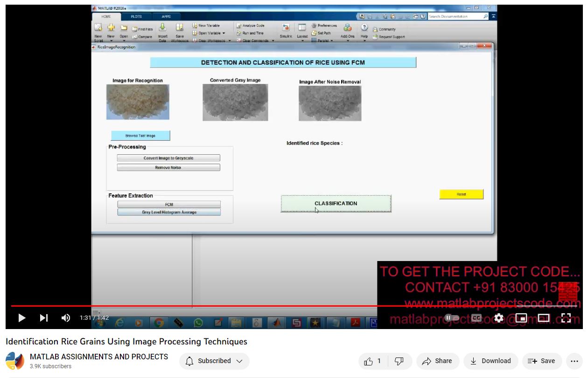Viewport: 588px width, 378px height.
Task: Click the Image for Recognition thumbnail
Action: pyautogui.click(x=138, y=102)
